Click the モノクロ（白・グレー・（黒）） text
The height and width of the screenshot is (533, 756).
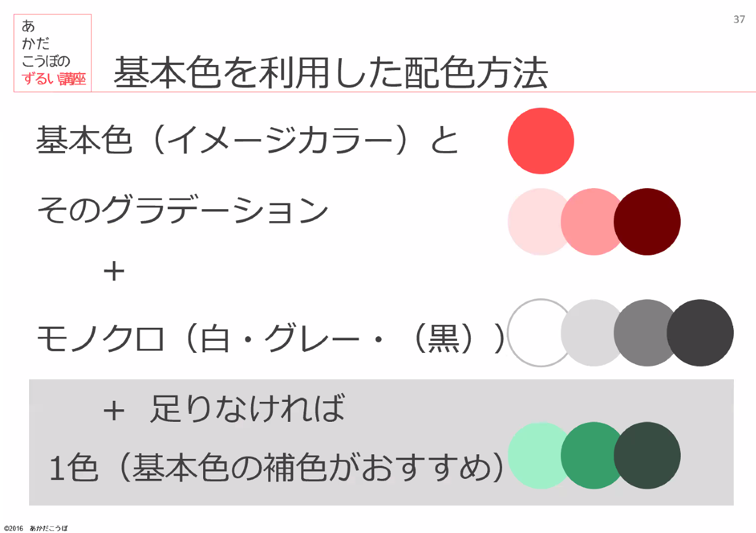coord(271,338)
